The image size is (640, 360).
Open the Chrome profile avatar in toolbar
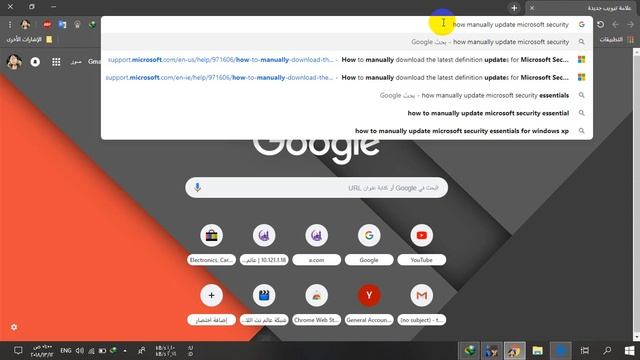[25, 24]
